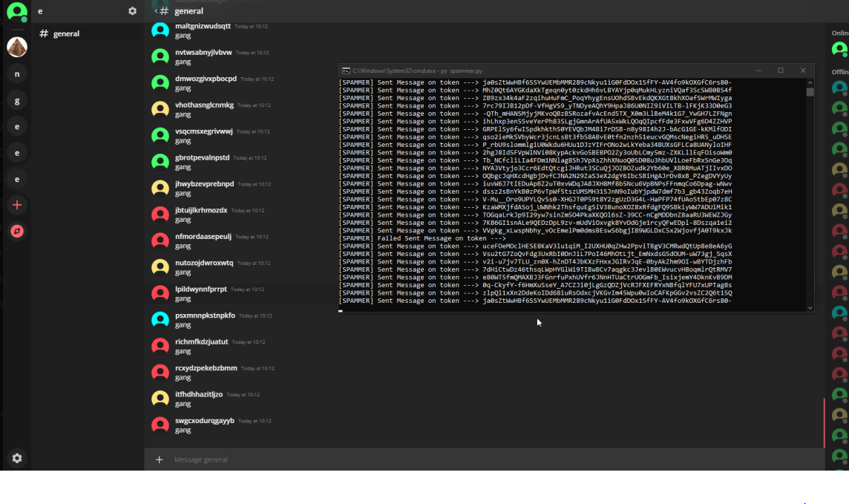Open lpildwynnfprrpt's avatar
The width and height of the screenshot is (849, 504).
(160, 293)
